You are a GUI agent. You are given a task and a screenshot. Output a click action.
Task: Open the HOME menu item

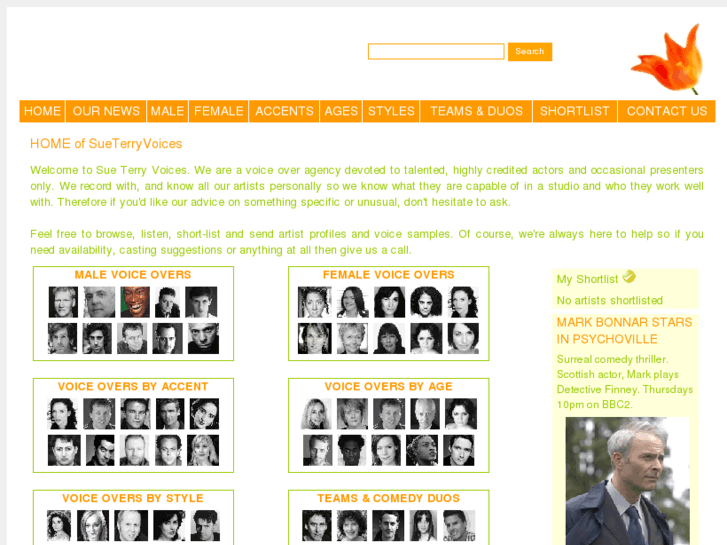pos(42,111)
